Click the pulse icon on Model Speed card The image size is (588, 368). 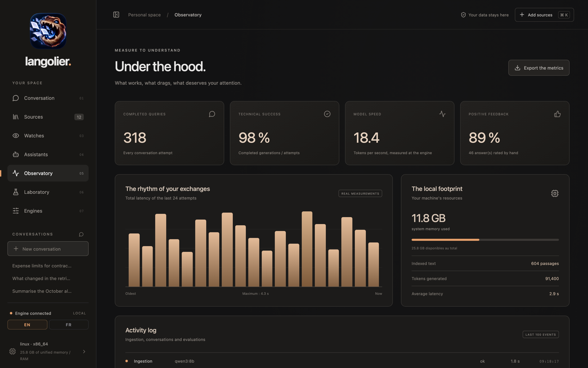tap(442, 114)
